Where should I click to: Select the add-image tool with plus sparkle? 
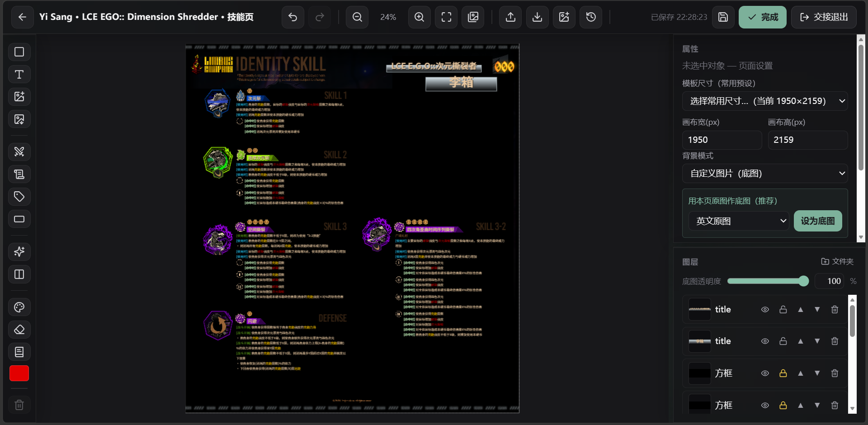(x=19, y=97)
